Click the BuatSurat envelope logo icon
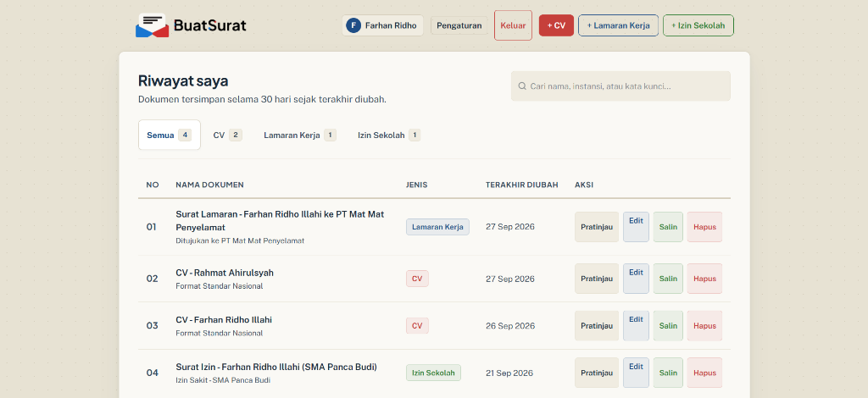The height and width of the screenshot is (398, 868). pyautogui.click(x=153, y=25)
